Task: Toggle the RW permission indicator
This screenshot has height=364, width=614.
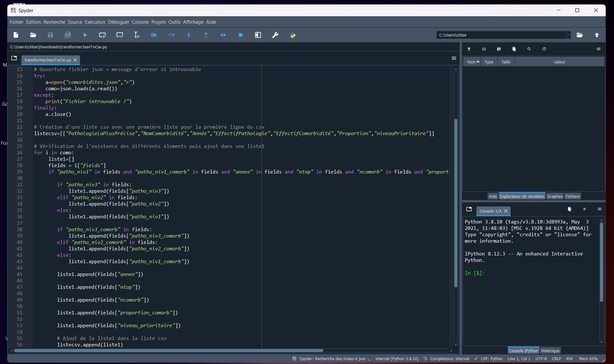Action: [570, 359]
